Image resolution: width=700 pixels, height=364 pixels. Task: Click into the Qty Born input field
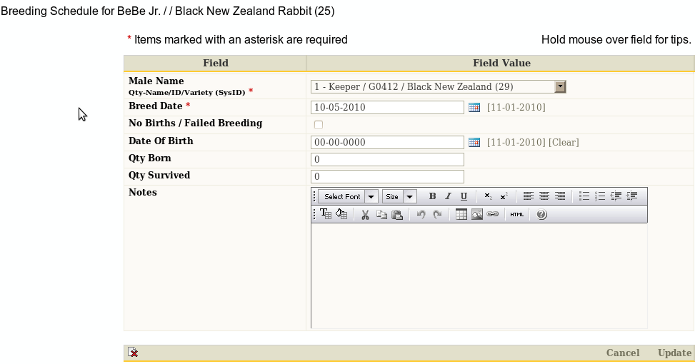[x=388, y=159]
